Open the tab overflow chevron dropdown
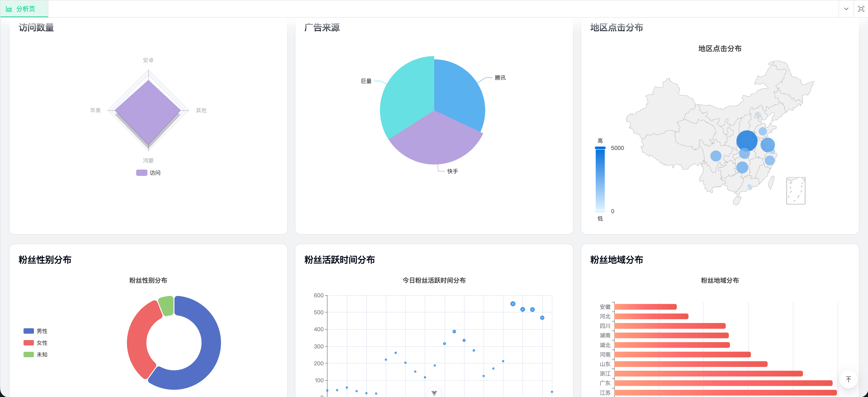This screenshot has height=397, width=868. 846,9
